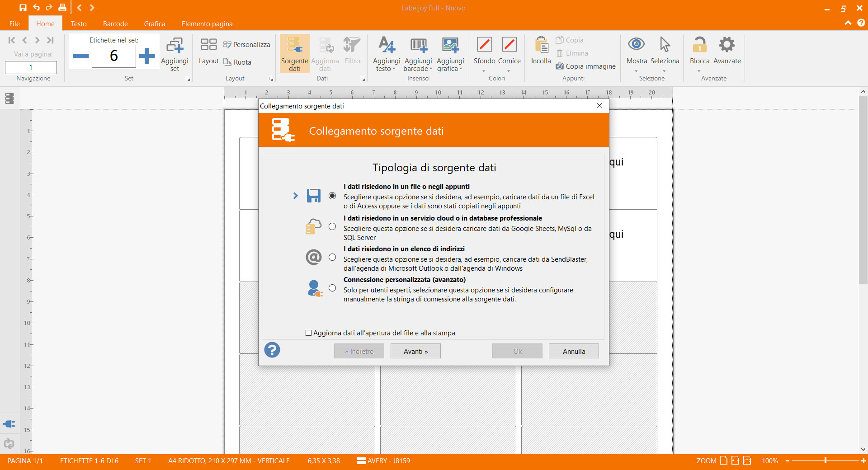
Task: Click « Indietro button in dialog
Action: pyautogui.click(x=359, y=351)
